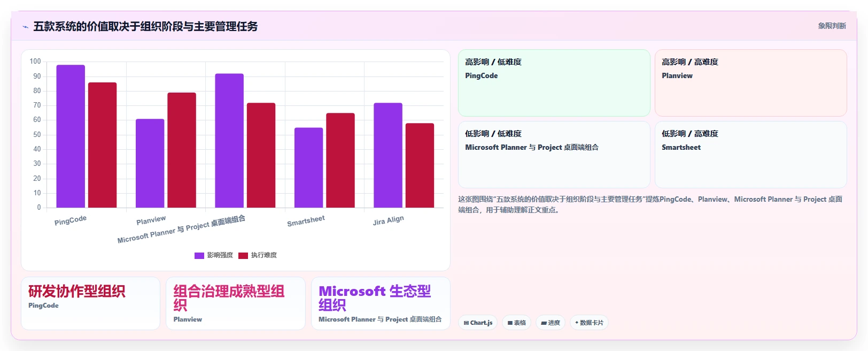Click the 进度 tag chip

tap(551, 323)
